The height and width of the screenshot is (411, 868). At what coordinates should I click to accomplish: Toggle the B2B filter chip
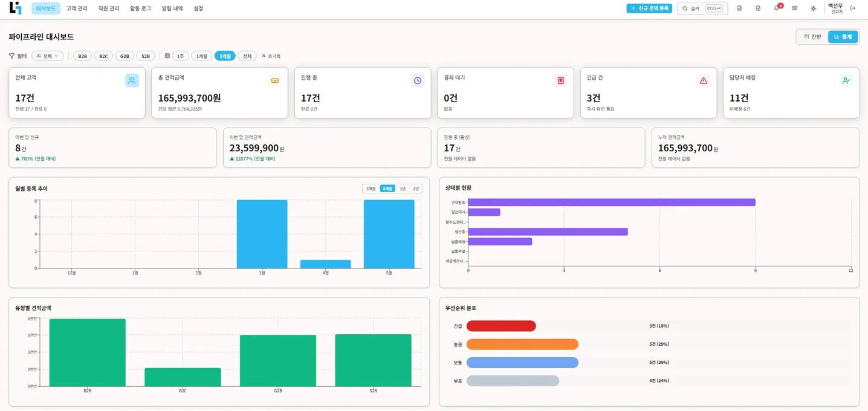[x=82, y=56]
